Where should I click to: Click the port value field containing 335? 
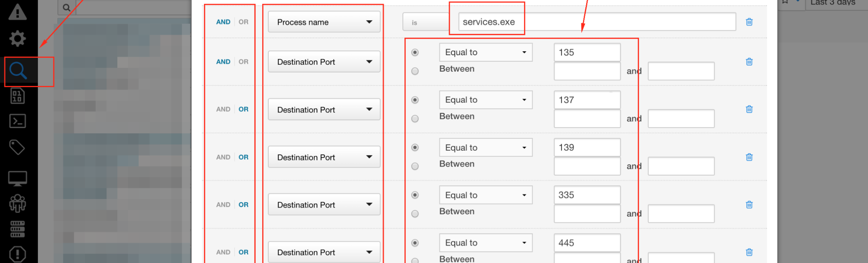pos(587,195)
